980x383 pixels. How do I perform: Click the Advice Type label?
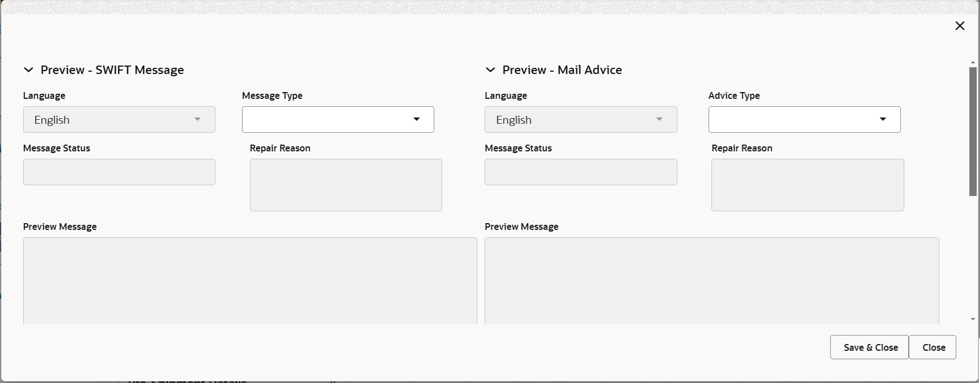(x=734, y=95)
